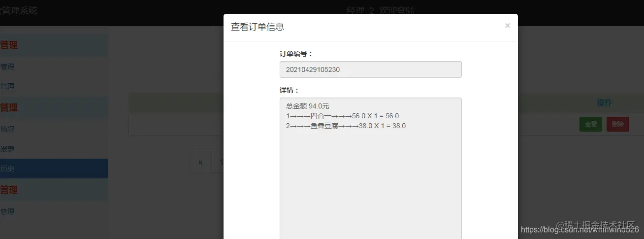The width and height of the screenshot is (644, 239).
Task: Click the order number field 20210429105230
Action: (x=370, y=69)
